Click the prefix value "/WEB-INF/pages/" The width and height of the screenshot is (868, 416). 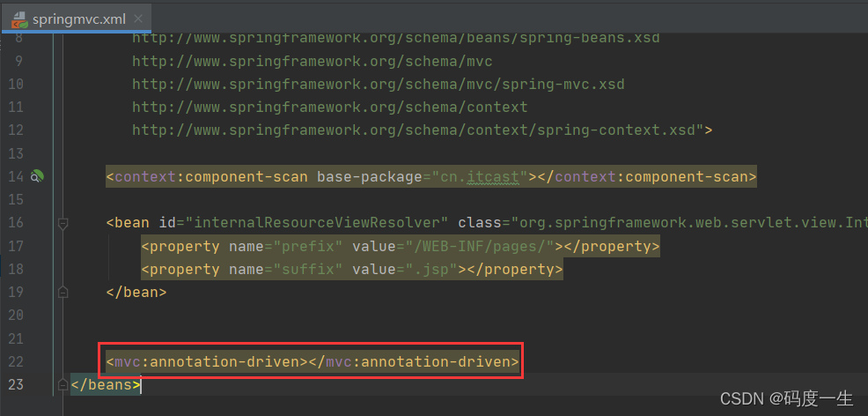point(480,246)
